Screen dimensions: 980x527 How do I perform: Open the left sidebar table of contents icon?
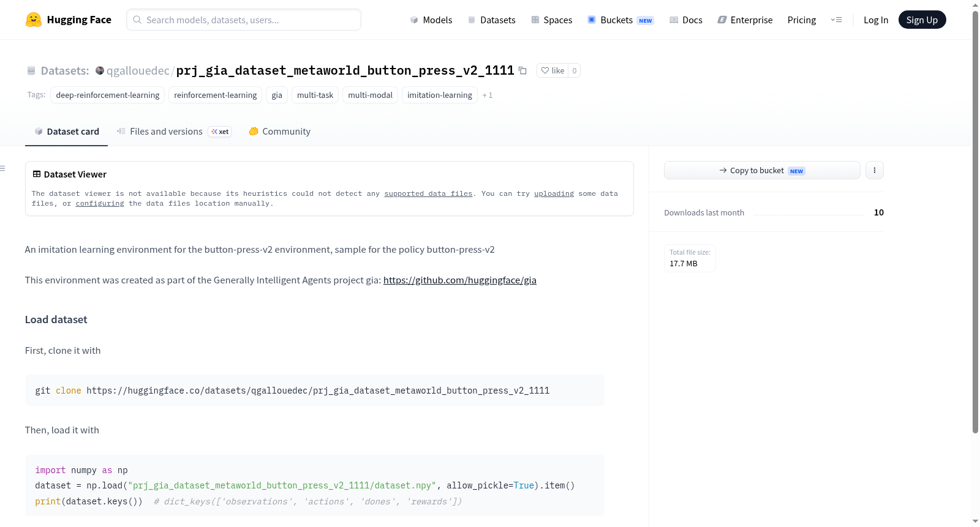coord(3,168)
